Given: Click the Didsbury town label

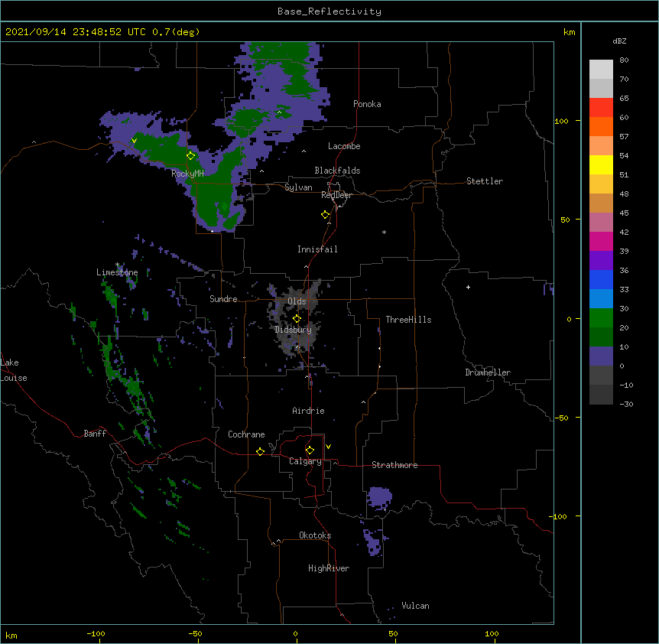Looking at the screenshot, I should coord(293,330).
